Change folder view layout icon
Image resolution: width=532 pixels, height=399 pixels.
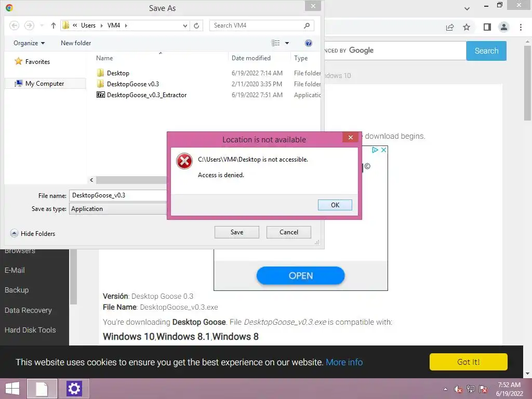click(275, 43)
